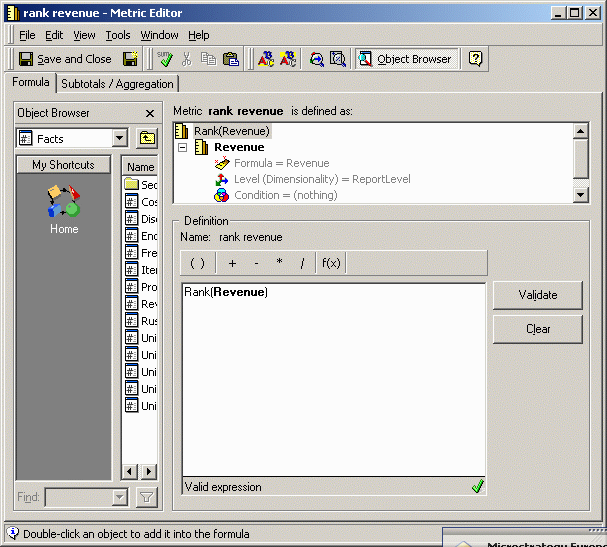Click the Find input field

pyautogui.click(x=79, y=497)
